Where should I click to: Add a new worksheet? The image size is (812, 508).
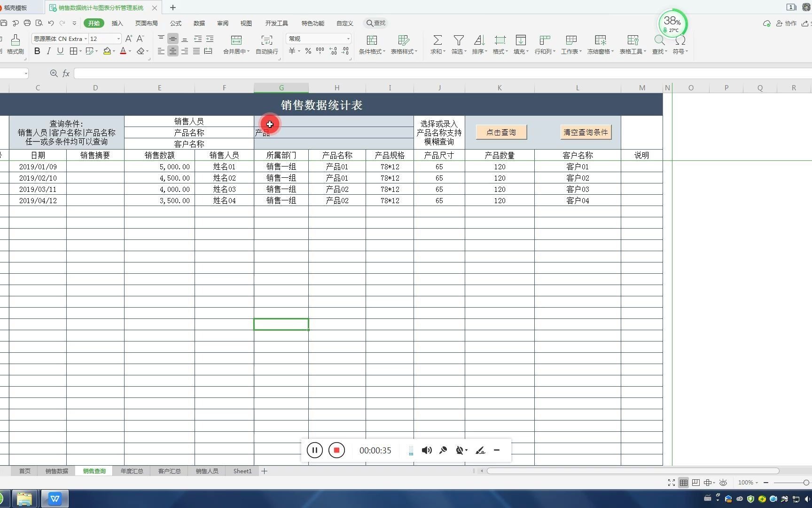click(265, 471)
